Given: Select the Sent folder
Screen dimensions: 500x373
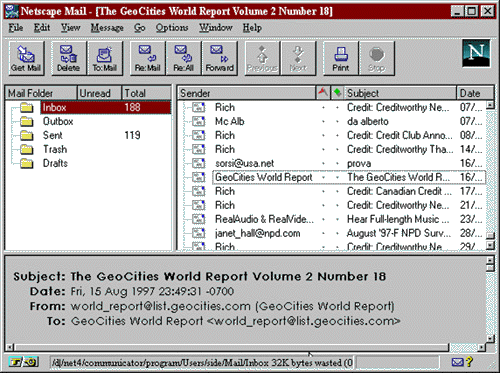Looking at the screenshot, I should [53, 135].
